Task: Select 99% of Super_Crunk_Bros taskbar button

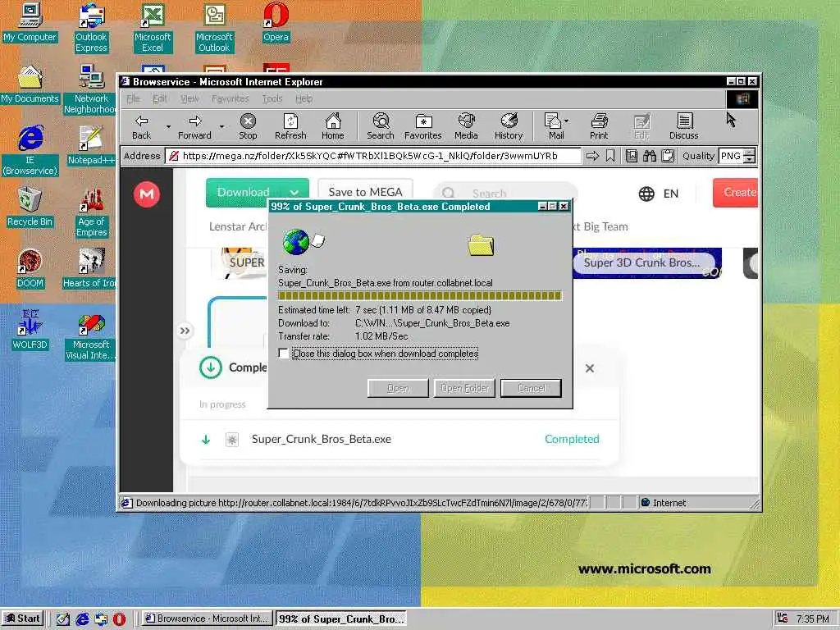Action: (x=340, y=619)
